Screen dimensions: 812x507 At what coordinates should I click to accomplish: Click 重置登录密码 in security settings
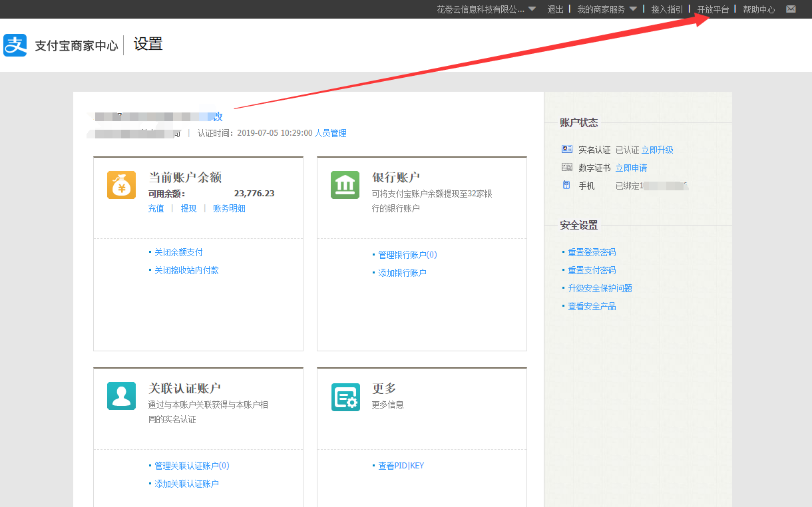click(592, 252)
